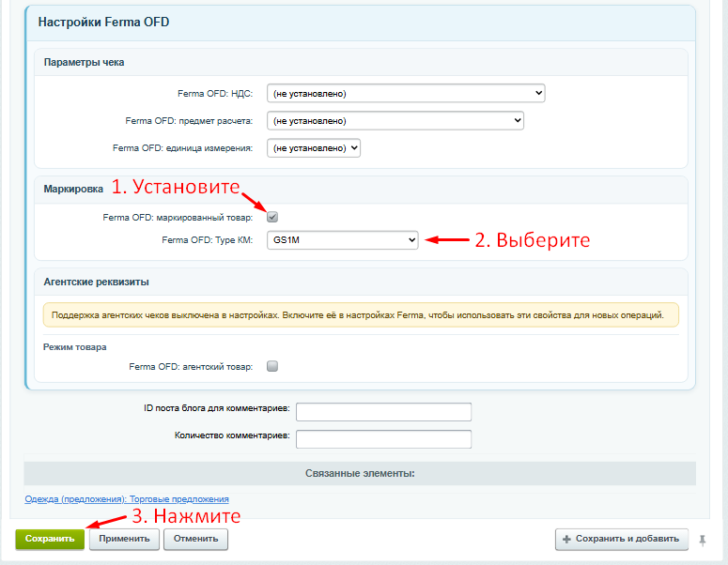Click the Связанные элементы header bar

[x=360, y=473]
